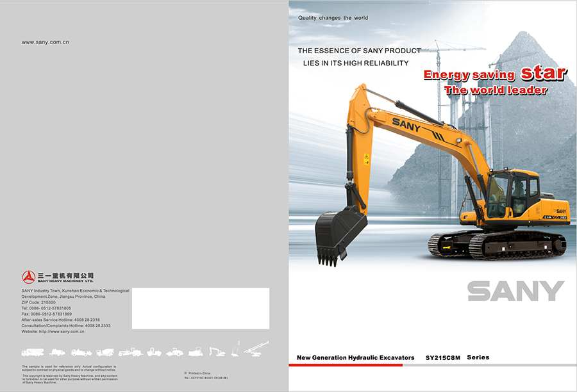The height and width of the screenshot is (392, 577).
Task: Click the Chinese company name 三一重机有限公司
Action: (x=65, y=275)
